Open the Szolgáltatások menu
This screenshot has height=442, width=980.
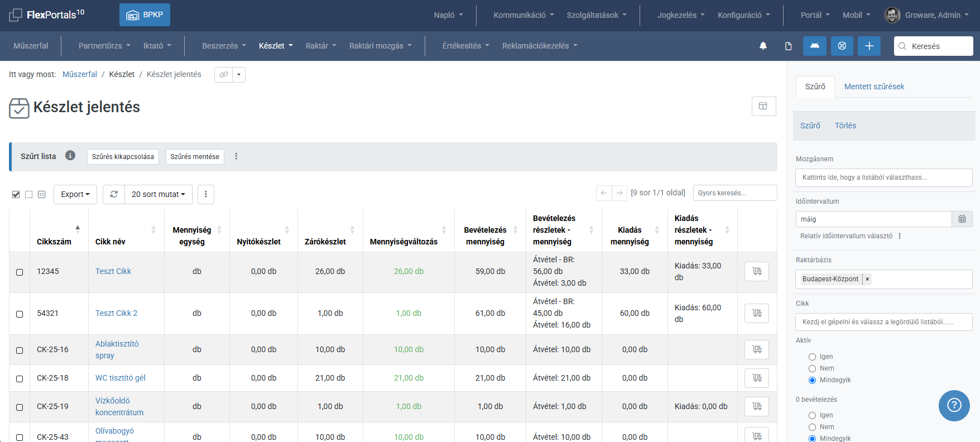coord(597,15)
